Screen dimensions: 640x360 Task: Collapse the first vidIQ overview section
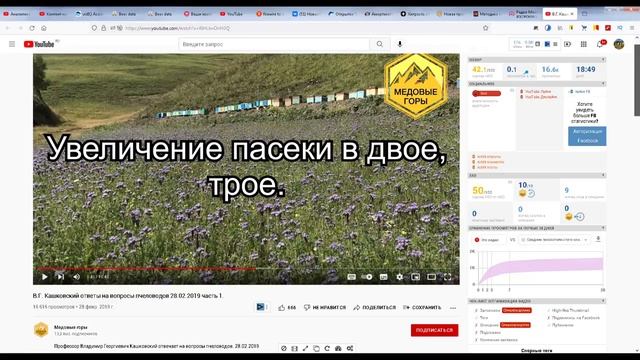[603, 60]
